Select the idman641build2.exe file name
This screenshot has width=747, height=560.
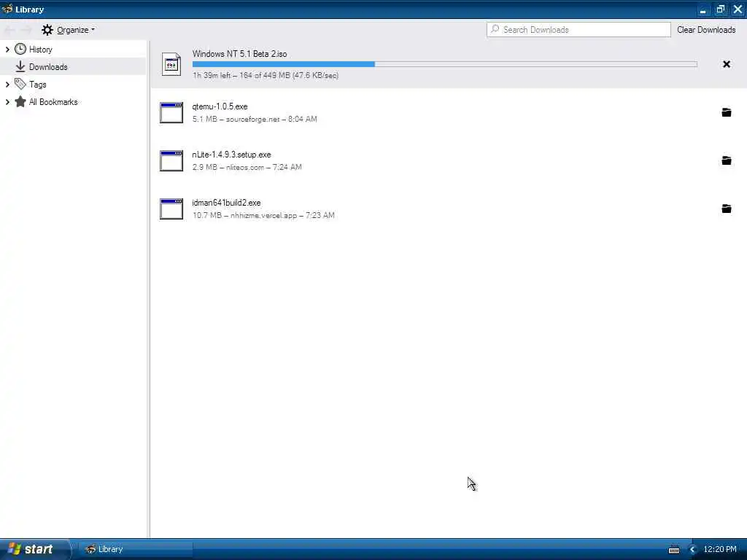coord(226,203)
